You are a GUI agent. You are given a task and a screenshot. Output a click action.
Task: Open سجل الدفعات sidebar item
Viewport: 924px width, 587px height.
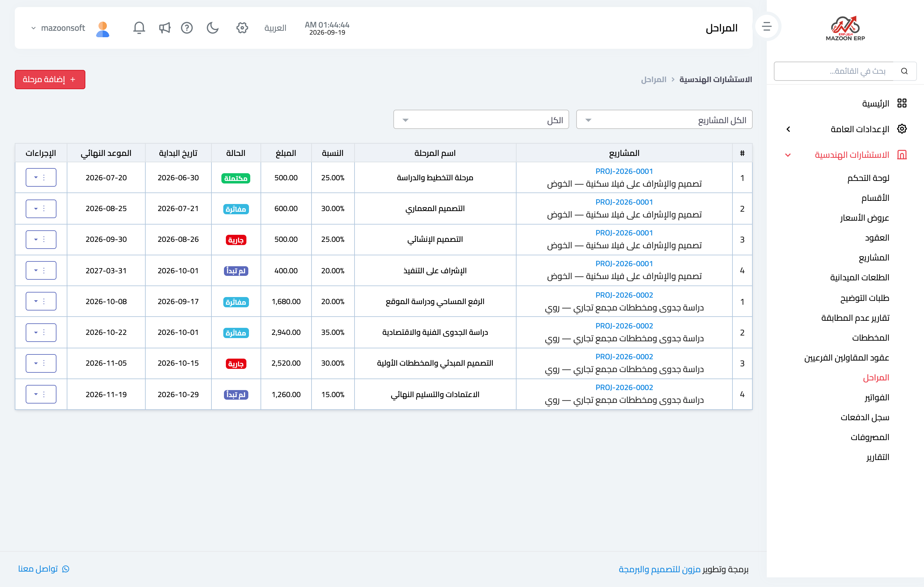[x=865, y=417]
